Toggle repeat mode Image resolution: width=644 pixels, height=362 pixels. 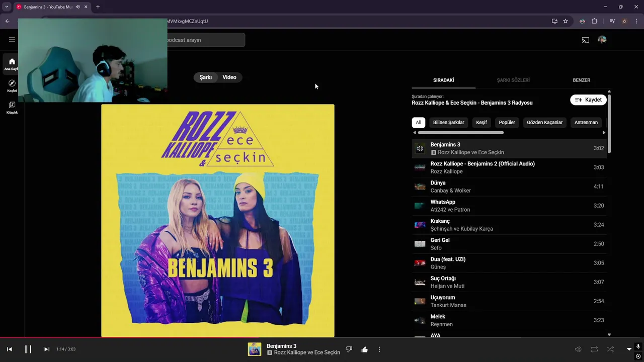pos(594,349)
